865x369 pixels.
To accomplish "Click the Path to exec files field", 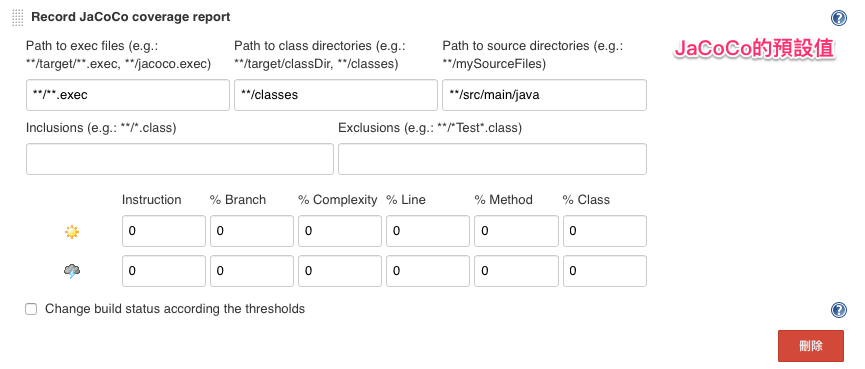I will pos(127,95).
